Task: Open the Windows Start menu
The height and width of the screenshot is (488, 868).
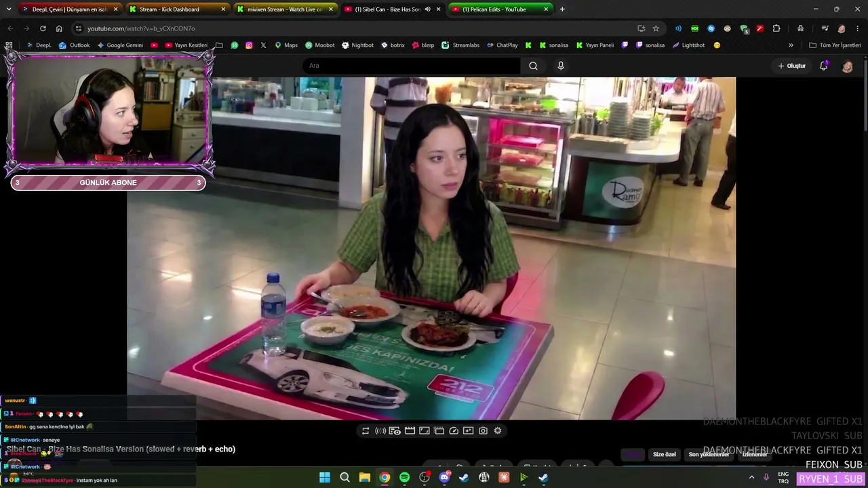Action: click(325, 477)
